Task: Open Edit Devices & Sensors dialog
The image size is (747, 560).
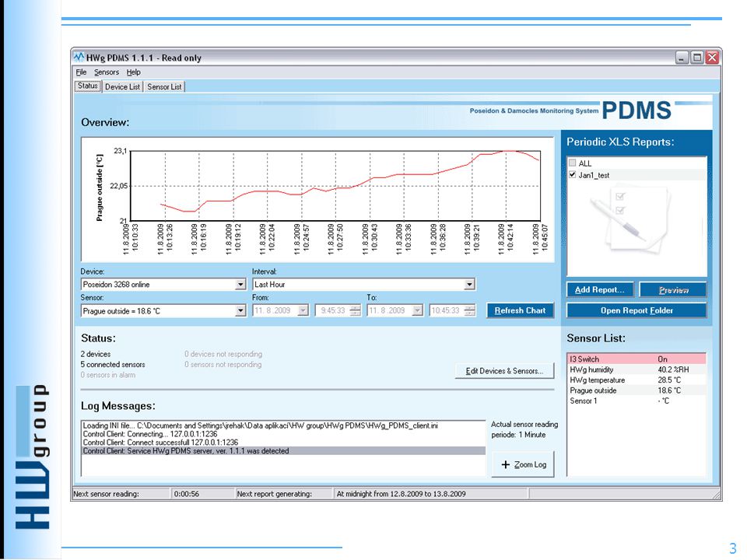Action: pyautogui.click(x=504, y=371)
